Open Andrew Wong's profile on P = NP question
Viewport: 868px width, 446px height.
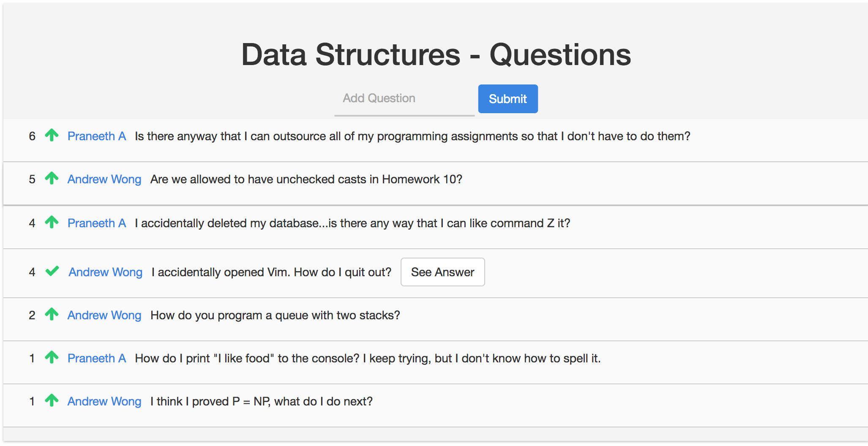point(104,402)
